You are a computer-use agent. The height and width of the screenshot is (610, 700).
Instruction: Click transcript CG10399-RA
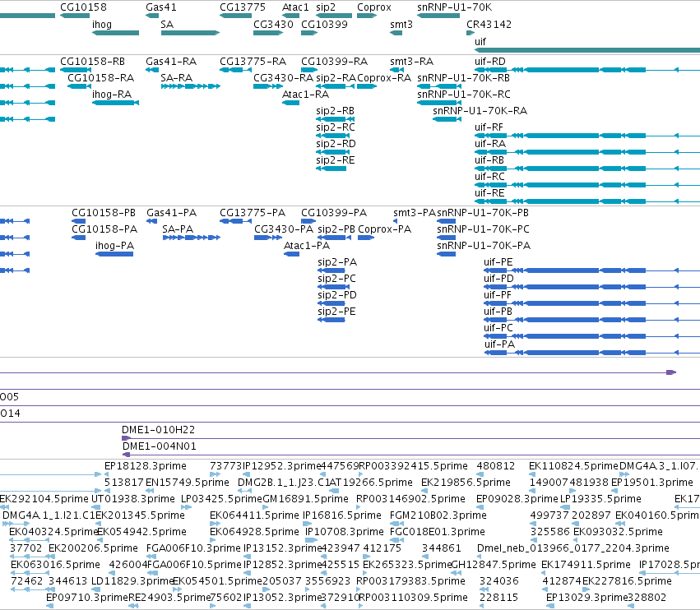tap(309, 70)
